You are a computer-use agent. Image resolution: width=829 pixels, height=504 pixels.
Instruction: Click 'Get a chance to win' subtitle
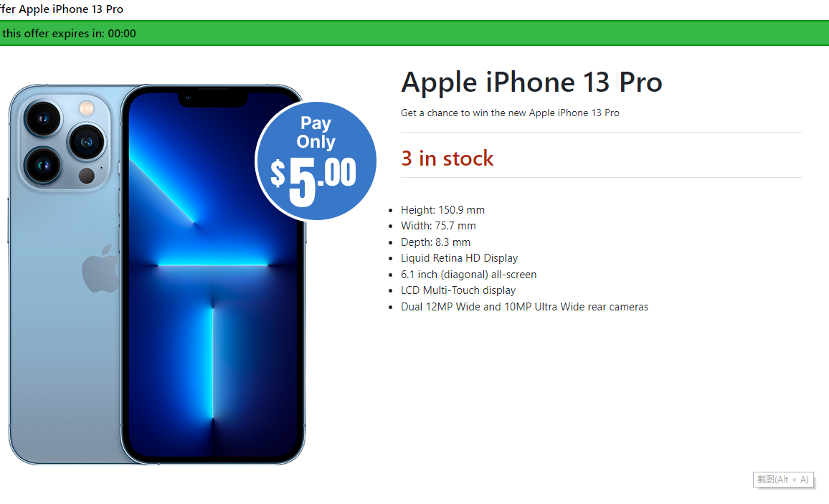pyautogui.click(x=510, y=113)
